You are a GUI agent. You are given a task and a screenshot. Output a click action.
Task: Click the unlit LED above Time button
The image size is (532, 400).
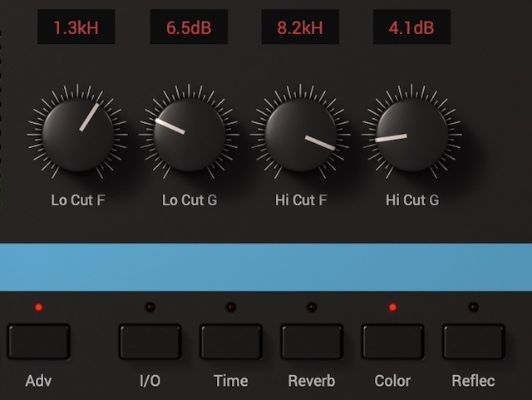coord(230,308)
